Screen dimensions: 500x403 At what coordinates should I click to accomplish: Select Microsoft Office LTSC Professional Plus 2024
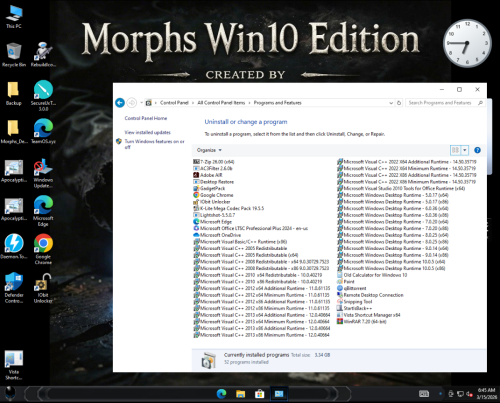click(251, 228)
